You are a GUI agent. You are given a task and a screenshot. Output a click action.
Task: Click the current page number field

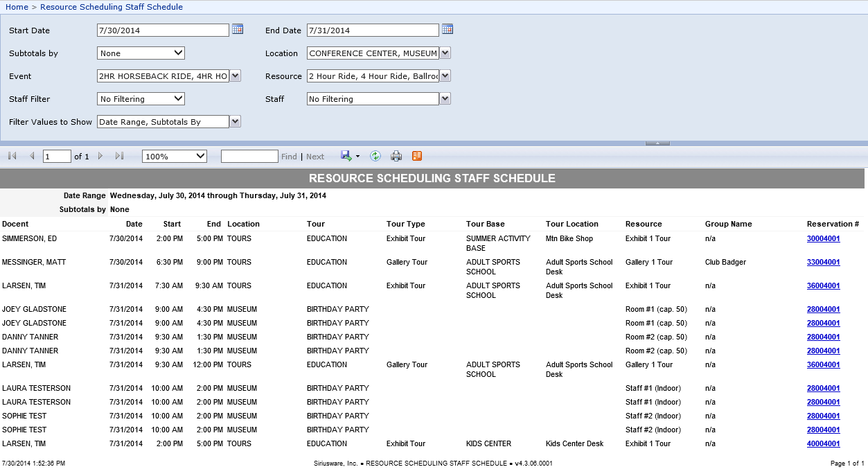pyautogui.click(x=57, y=157)
